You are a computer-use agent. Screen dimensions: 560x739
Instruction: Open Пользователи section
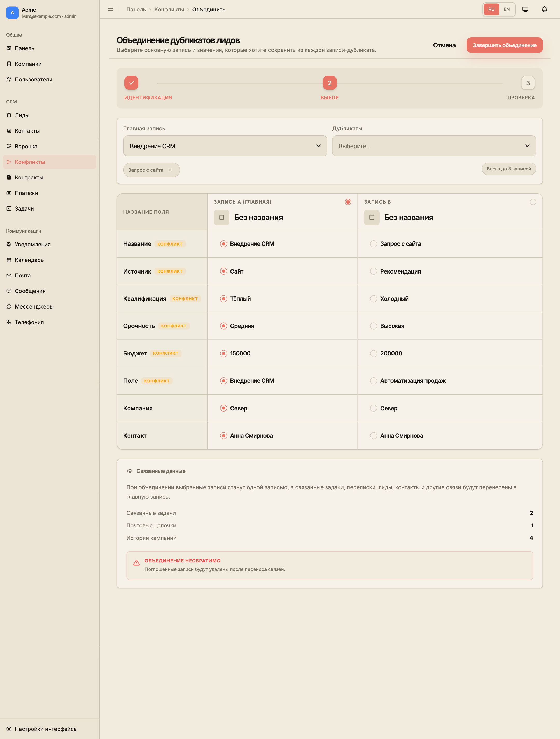click(50, 80)
